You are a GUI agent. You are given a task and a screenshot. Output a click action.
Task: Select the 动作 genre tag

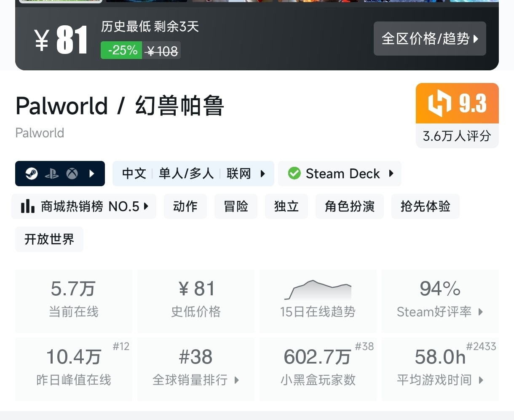[x=185, y=206]
